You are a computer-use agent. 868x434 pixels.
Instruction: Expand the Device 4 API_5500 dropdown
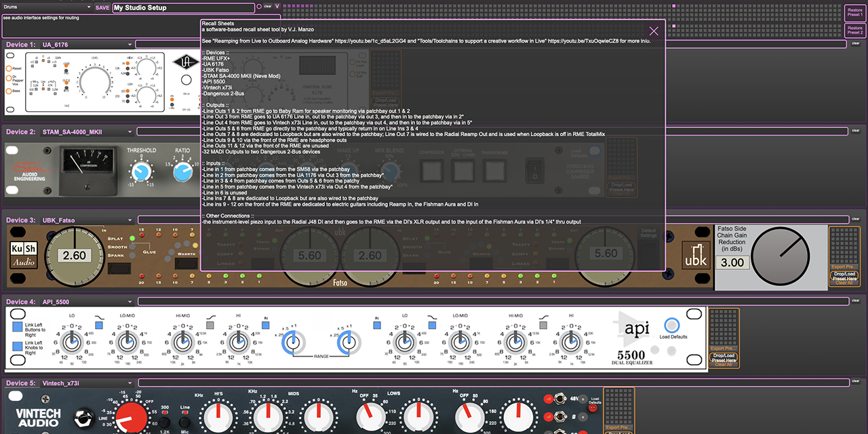coord(130,302)
